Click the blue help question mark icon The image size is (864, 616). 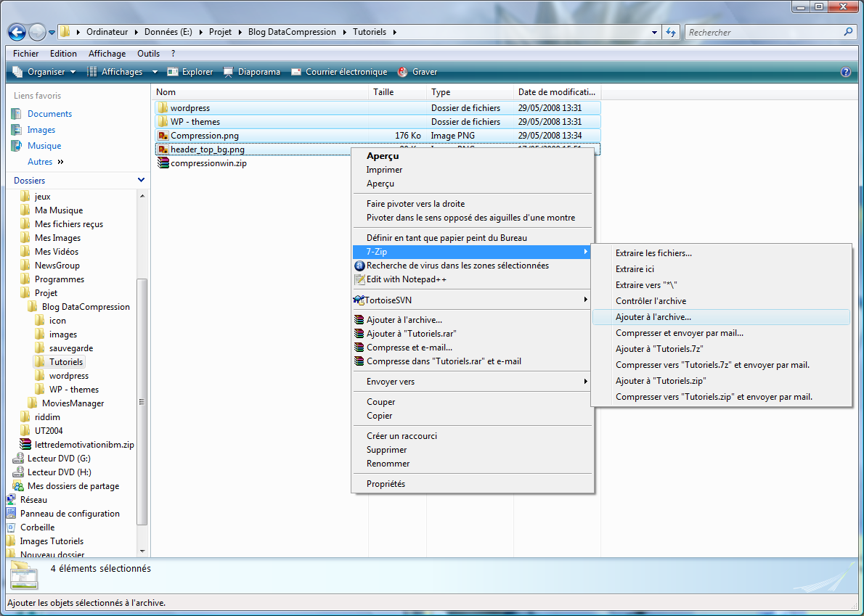tap(845, 72)
